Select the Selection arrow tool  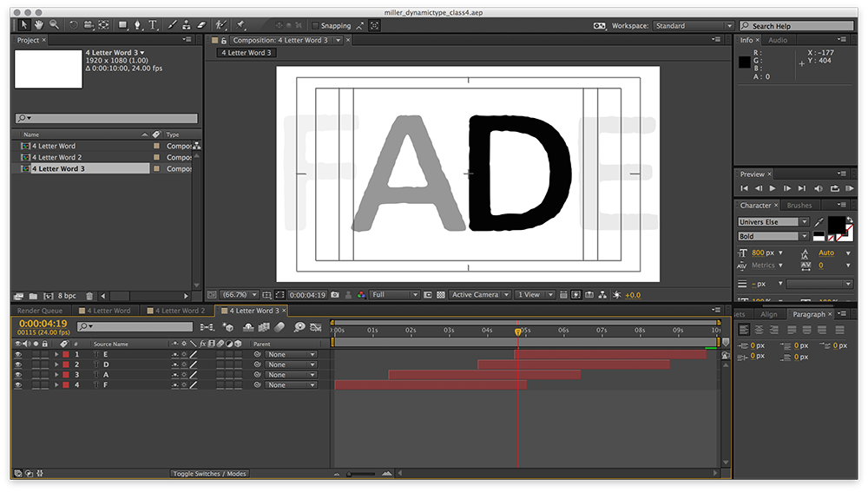23,25
